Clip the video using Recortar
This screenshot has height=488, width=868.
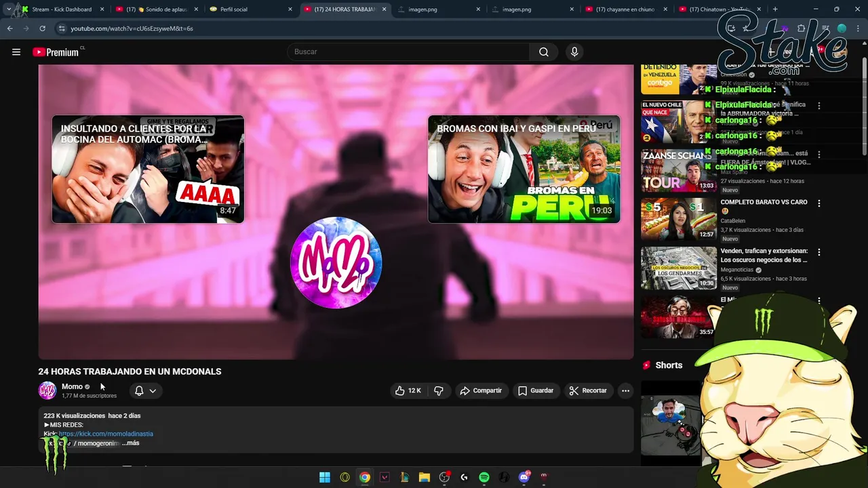tap(588, 390)
